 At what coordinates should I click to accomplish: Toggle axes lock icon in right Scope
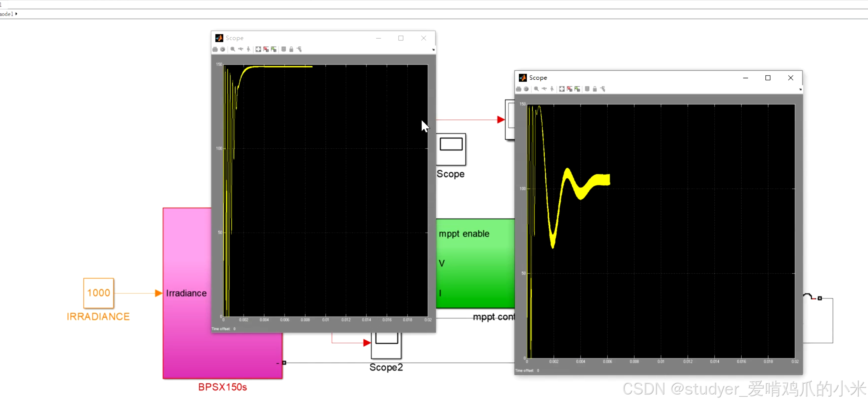coord(595,89)
